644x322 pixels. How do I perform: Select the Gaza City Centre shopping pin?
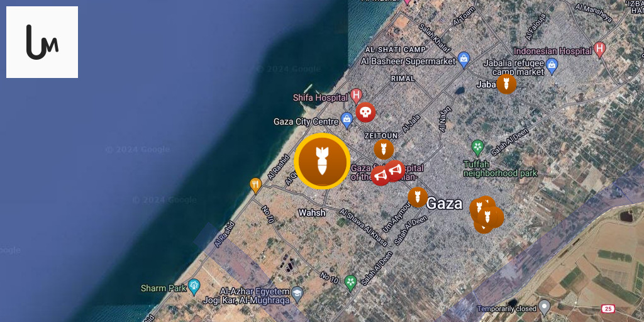point(347,120)
